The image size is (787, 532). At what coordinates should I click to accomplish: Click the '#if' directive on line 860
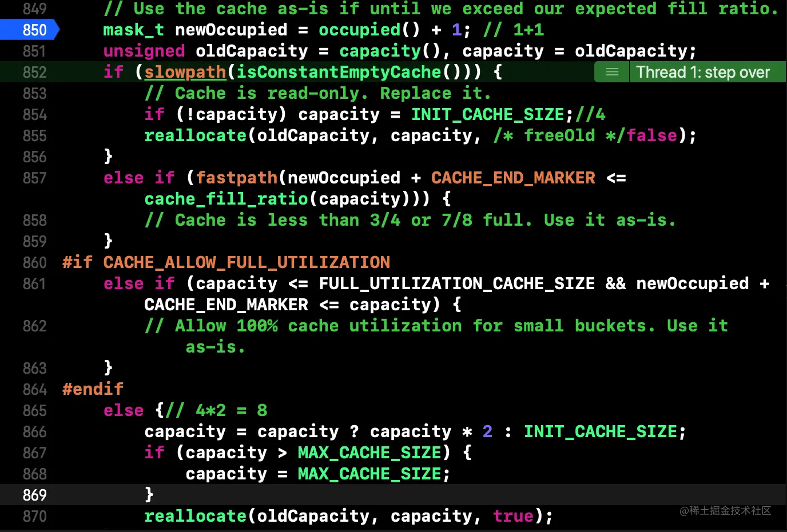tap(77, 262)
